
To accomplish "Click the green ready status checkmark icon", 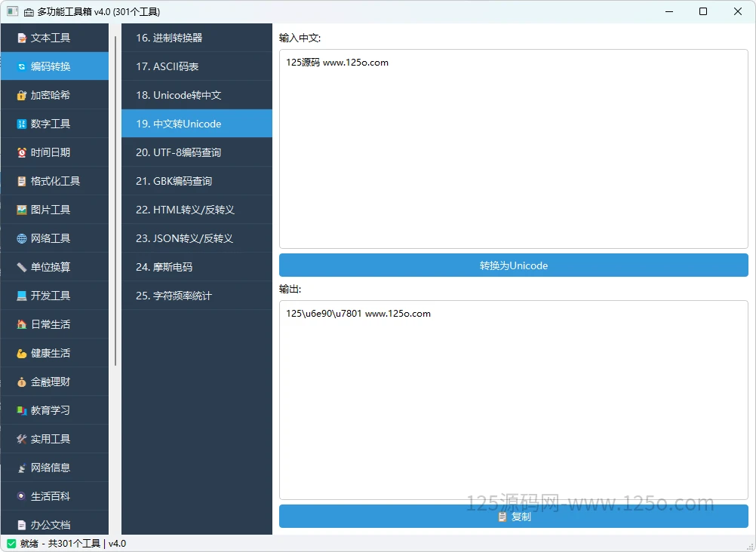I will [x=11, y=543].
